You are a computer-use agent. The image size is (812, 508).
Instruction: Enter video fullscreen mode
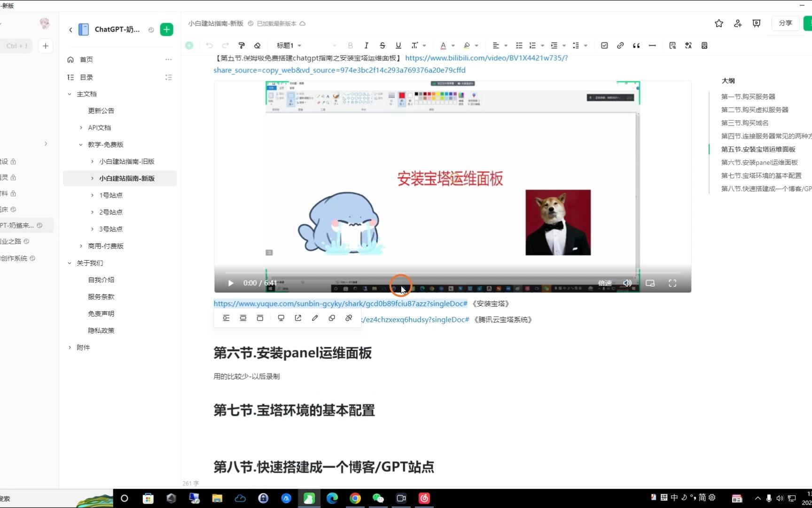(672, 283)
